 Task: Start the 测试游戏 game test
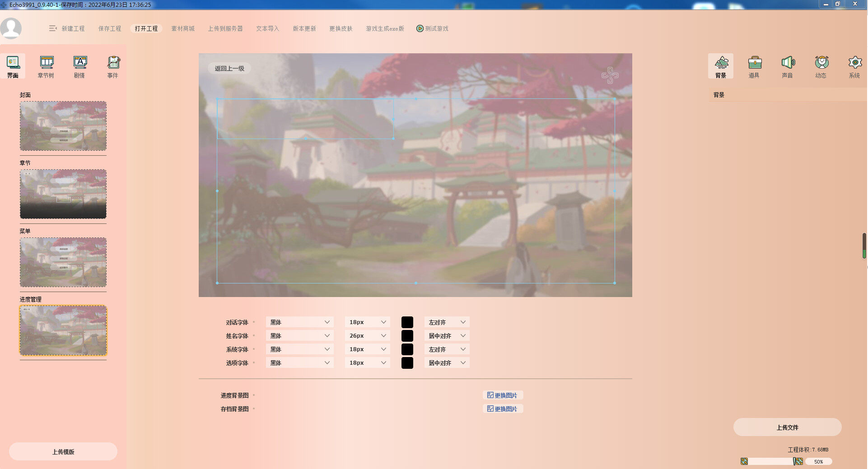[x=432, y=28]
